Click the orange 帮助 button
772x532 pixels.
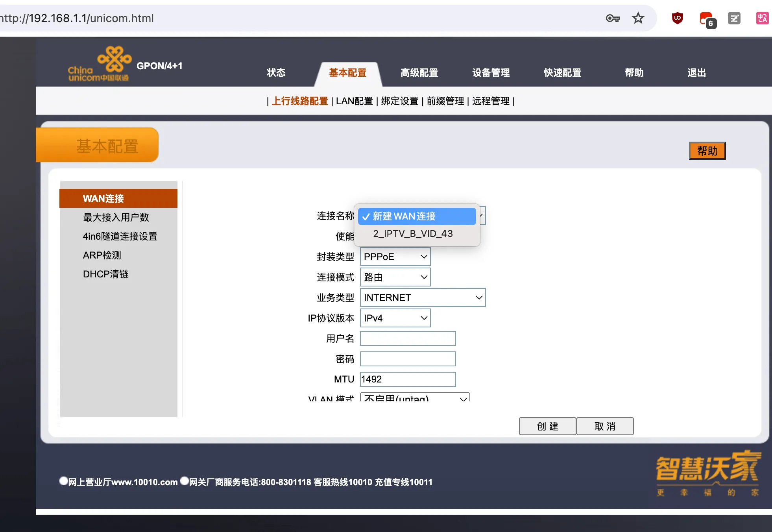707,151
